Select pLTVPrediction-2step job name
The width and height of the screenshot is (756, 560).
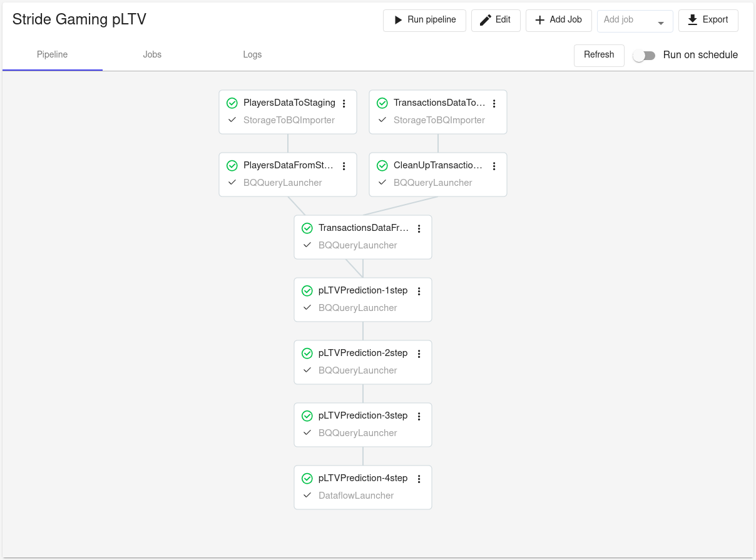tap(363, 353)
